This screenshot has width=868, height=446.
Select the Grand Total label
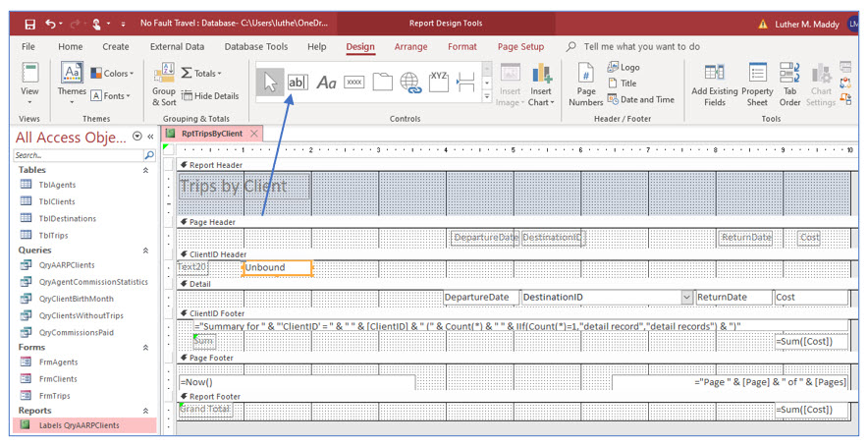[205, 410]
